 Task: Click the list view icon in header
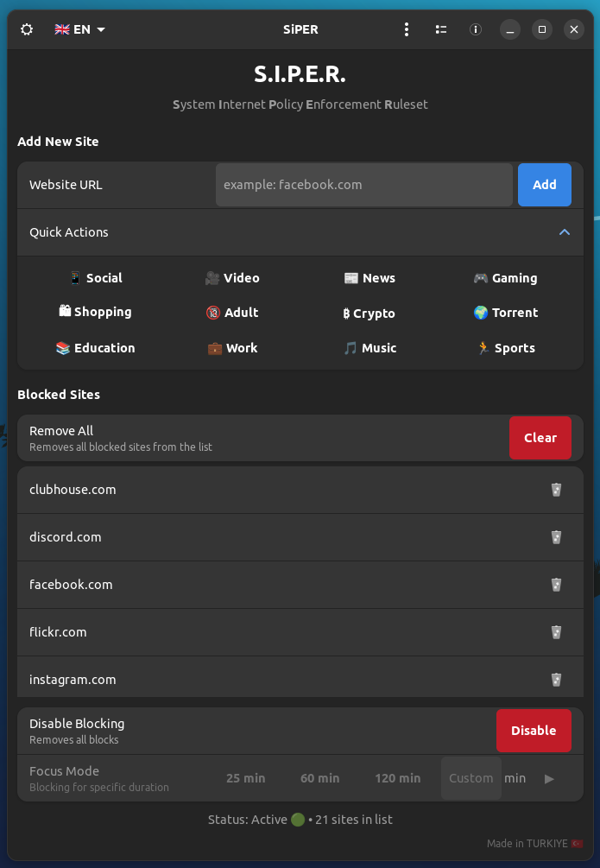441,29
